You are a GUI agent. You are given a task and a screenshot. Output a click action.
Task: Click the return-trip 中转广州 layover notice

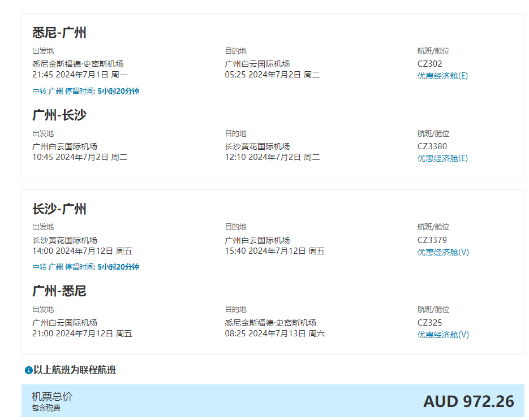click(x=85, y=267)
